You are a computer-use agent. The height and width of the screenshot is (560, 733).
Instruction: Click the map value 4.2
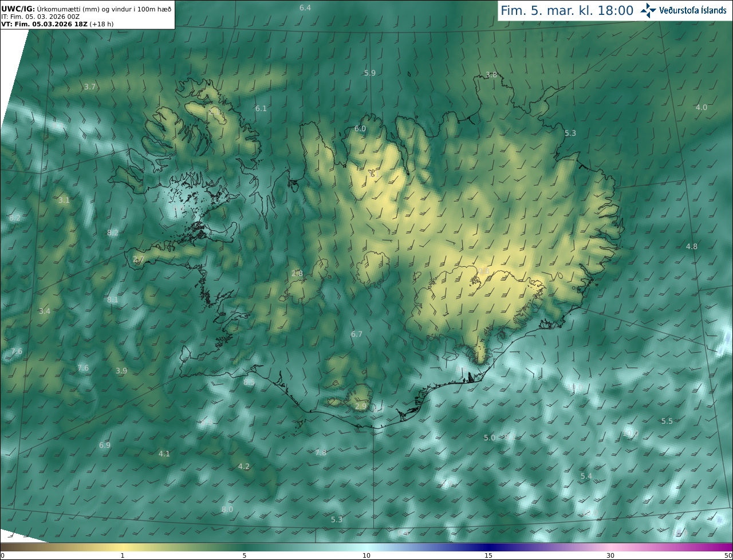(x=244, y=467)
